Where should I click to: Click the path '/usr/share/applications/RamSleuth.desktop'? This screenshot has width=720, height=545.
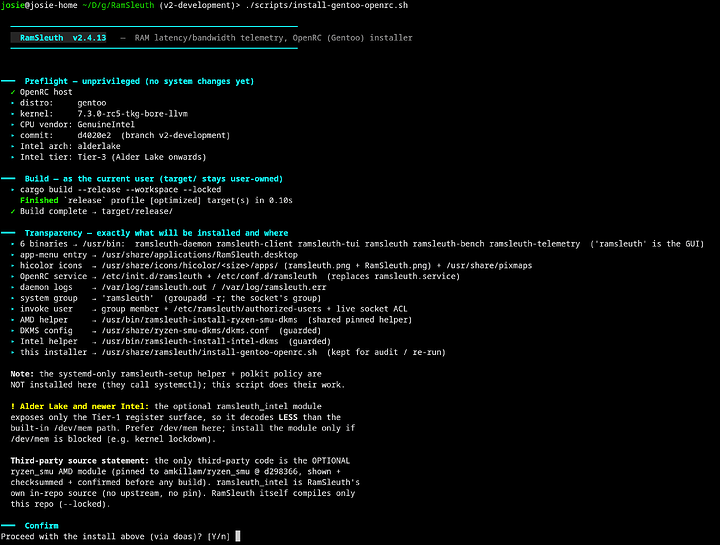point(200,255)
